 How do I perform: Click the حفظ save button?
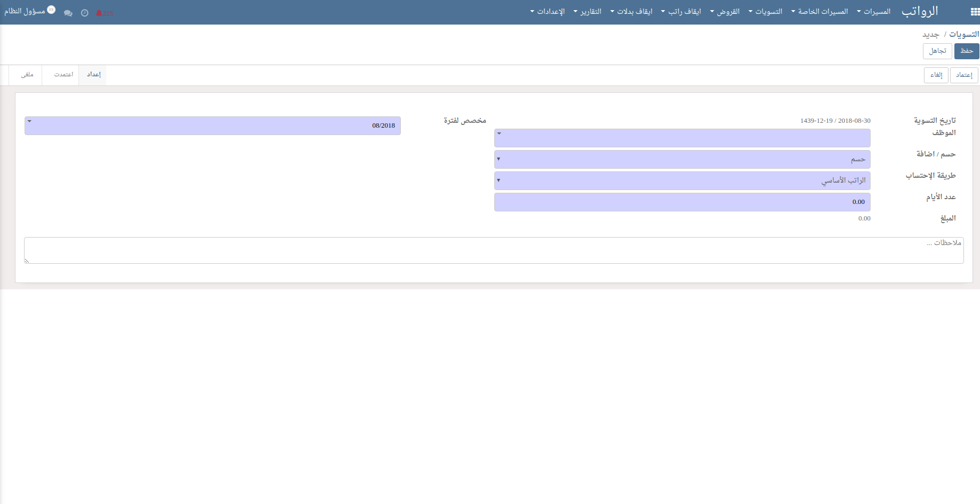click(966, 51)
